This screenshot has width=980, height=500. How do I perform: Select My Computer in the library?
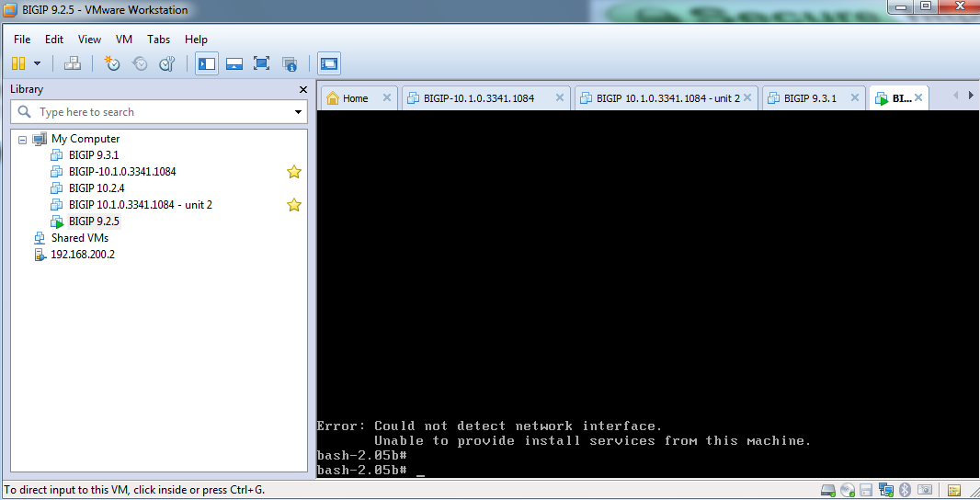tap(85, 139)
